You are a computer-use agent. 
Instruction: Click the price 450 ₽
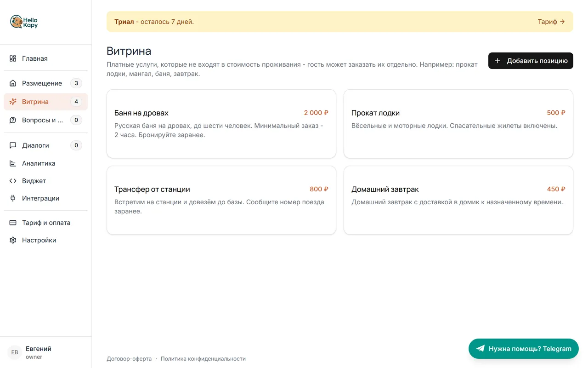(556, 189)
